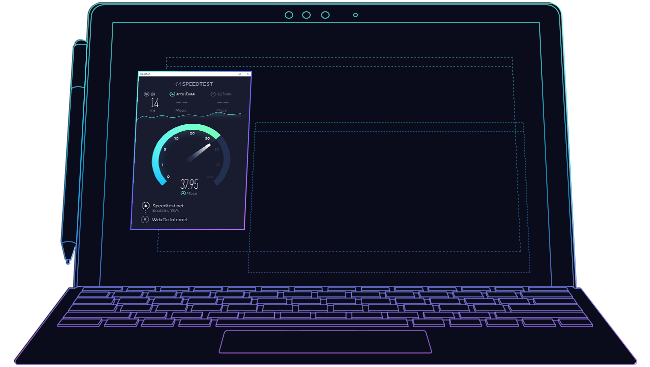Click the SPEEDTEST title text
This screenshot has width=650, height=367.
coord(198,84)
